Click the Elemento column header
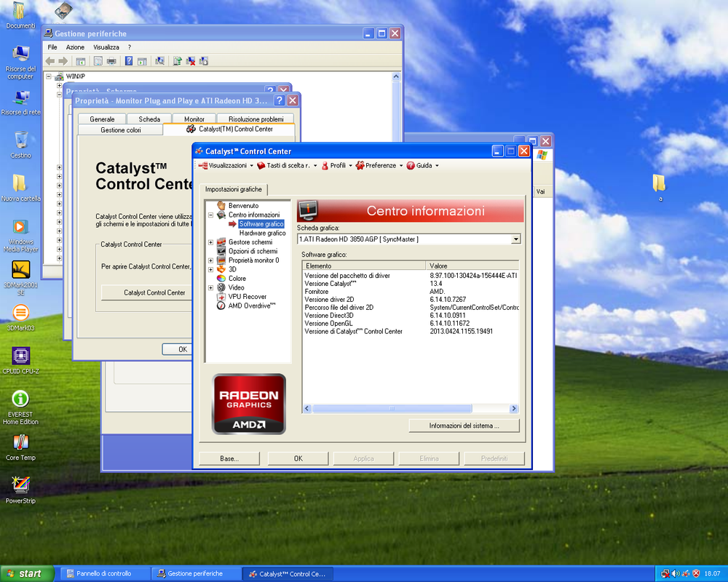The image size is (728, 582). 364,266
